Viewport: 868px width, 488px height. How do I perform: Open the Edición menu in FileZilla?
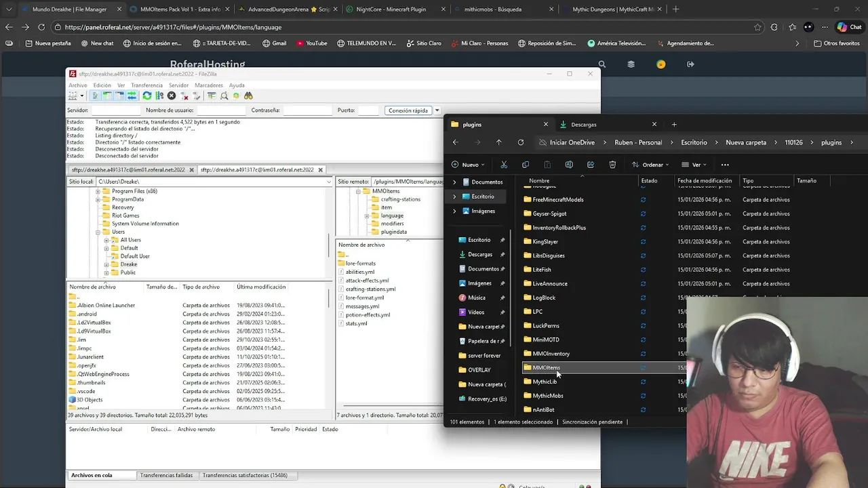pos(102,85)
